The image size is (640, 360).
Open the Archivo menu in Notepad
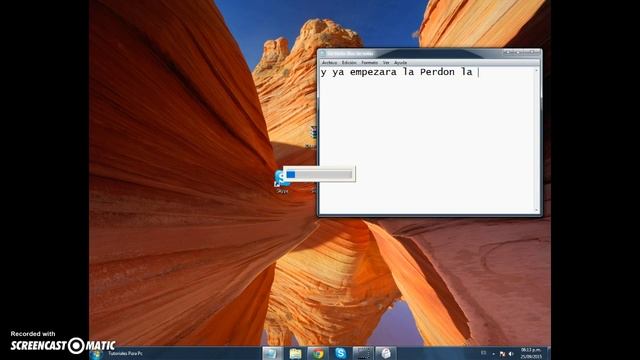coord(329,63)
